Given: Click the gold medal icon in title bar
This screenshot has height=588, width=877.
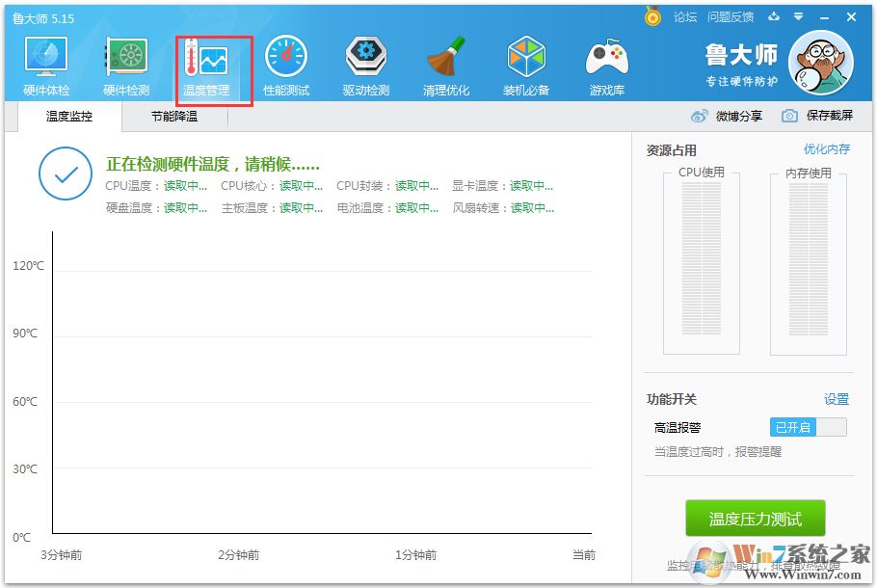Looking at the screenshot, I should click(653, 17).
